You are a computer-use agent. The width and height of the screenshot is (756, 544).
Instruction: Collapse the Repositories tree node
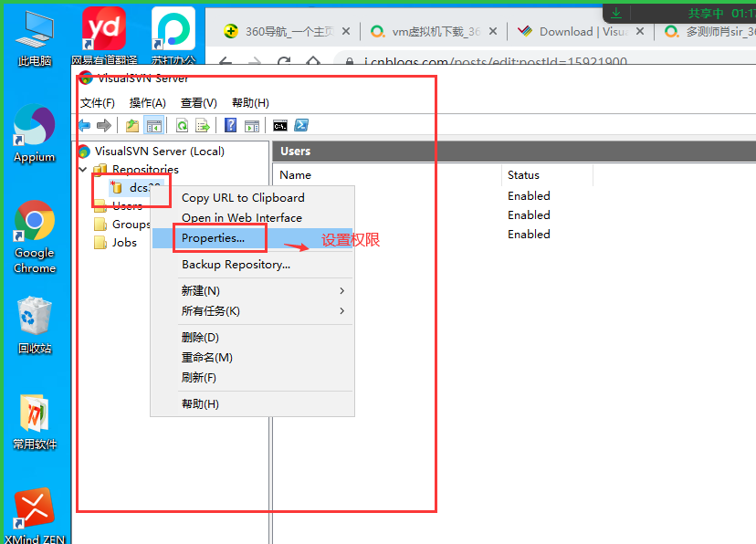pos(83,169)
